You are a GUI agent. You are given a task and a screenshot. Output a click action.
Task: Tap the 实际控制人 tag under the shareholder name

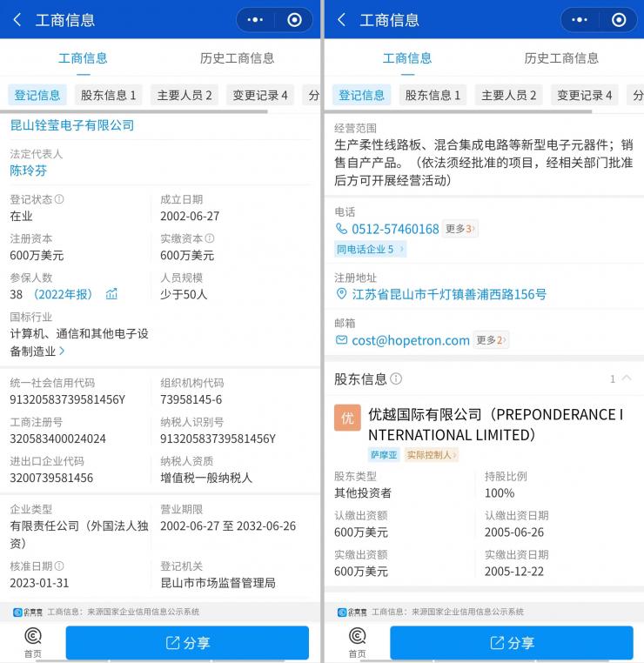pos(431,454)
